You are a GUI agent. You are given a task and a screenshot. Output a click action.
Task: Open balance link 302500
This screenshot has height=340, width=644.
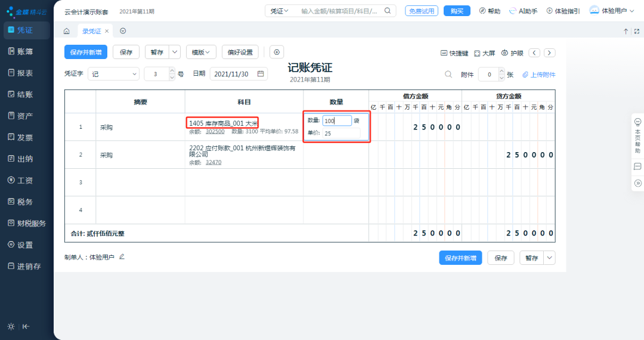coord(215,131)
